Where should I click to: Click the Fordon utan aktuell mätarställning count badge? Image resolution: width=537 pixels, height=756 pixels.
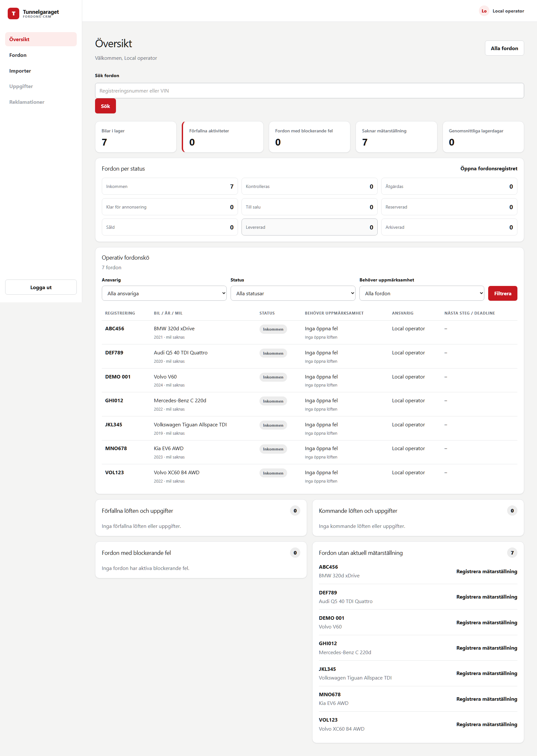tap(512, 553)
